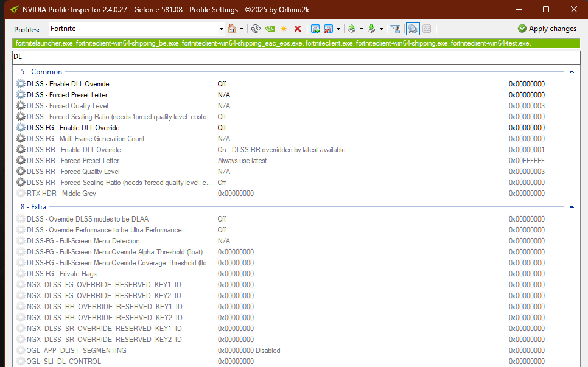
Task: Click gear icon of DLSS-FG - Private Flags
Action: pos(21,274)
